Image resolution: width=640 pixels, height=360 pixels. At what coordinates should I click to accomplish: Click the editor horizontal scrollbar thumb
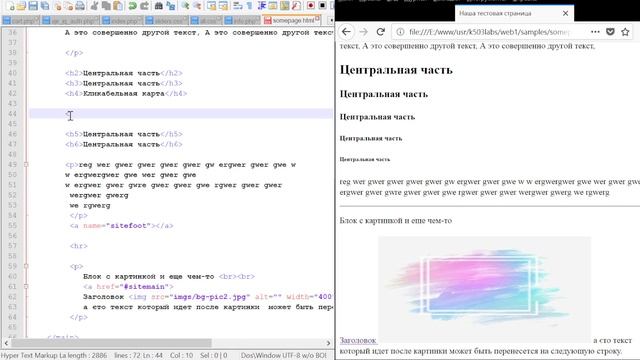click(x=111, y=343)
